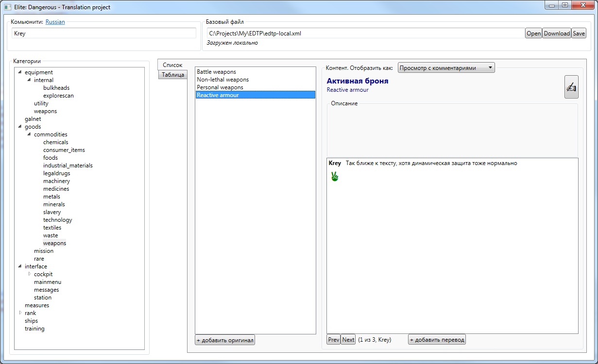Screen dimensions: 598x364
Task: Select "Battle weapons" in the list
Action: coord(256,72)
